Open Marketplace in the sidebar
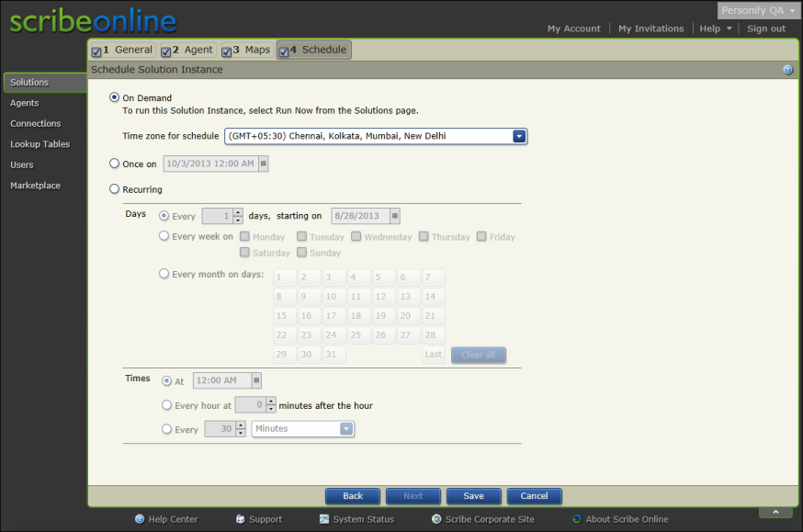This screenshot has height=532, width=803. [35, 186]
